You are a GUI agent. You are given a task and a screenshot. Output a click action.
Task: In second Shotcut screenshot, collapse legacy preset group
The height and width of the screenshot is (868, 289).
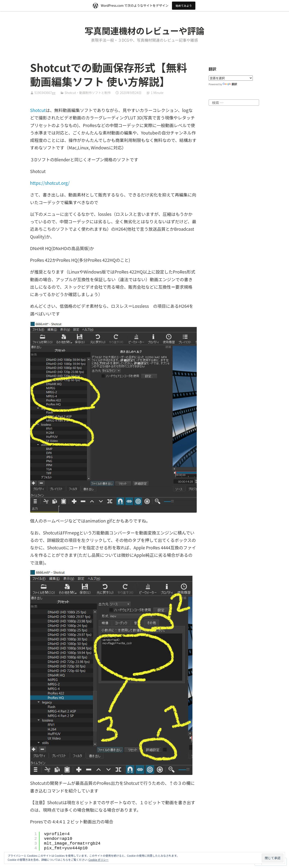coord(39,702)
